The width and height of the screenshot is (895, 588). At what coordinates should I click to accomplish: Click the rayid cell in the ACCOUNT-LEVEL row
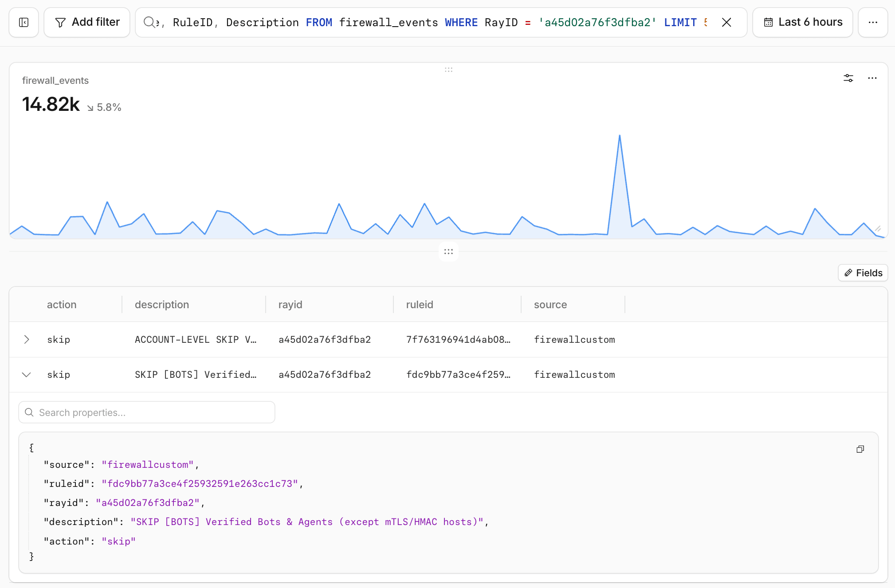pyautogui.click(x=325, y=339)
